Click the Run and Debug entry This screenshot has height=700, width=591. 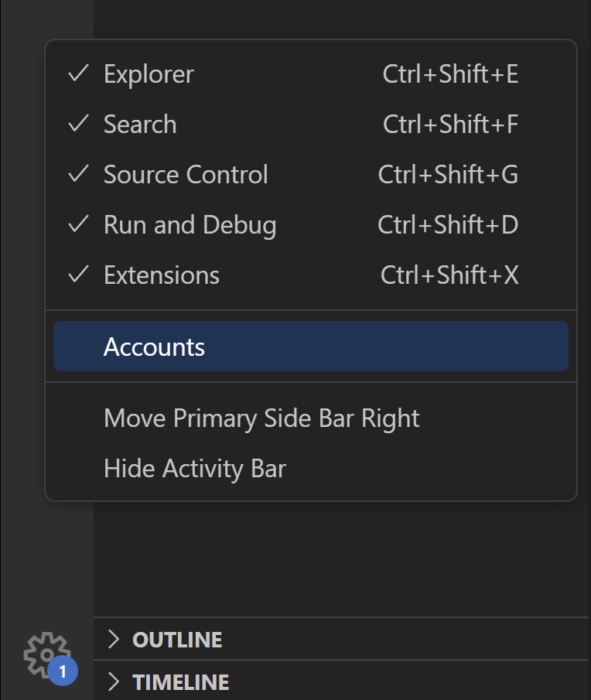[x=190, y=224]
